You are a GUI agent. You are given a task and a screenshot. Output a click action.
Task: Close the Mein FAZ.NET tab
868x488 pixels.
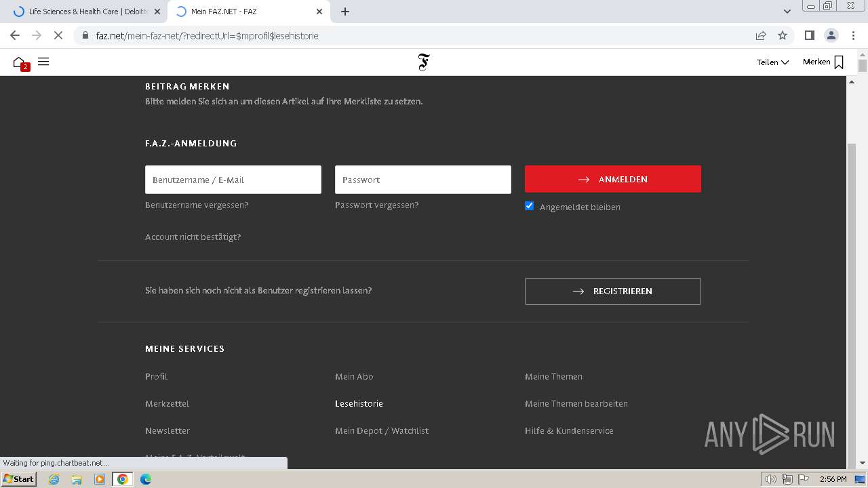coord(319,12)
